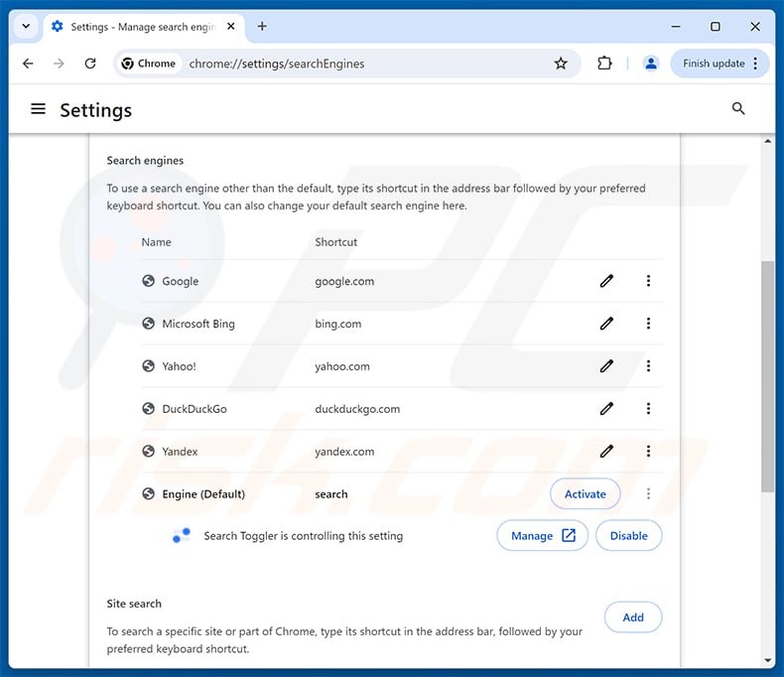Click Manage for Search Toggler extension

coord(542,535)
